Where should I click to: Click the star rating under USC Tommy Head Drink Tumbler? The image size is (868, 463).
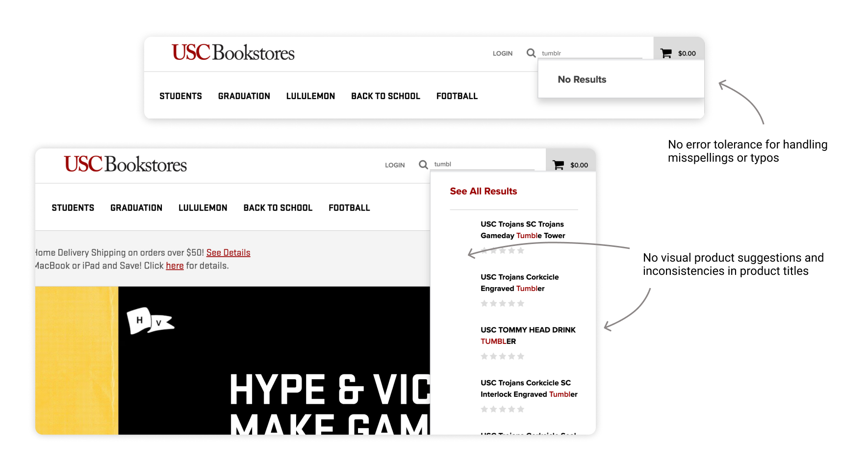click(x=502, y=356)
